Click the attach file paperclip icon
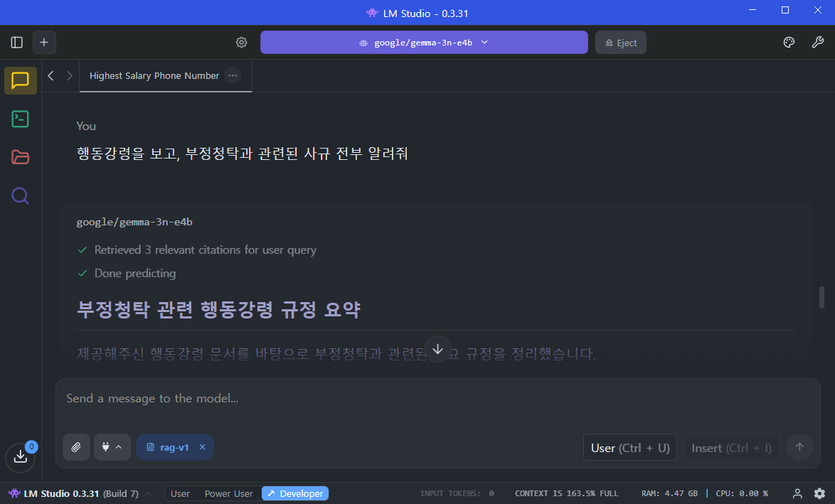The image size is (835, 504). coord(76,447)
